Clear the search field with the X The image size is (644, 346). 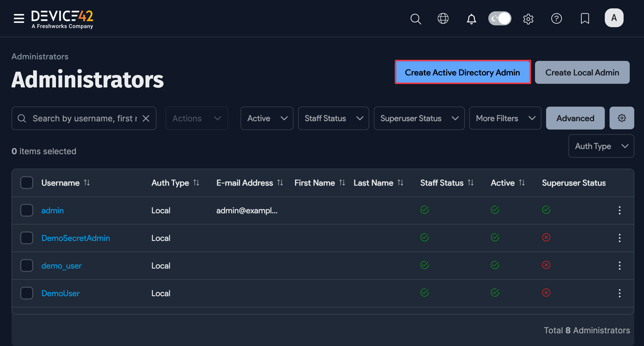point(146,118)
